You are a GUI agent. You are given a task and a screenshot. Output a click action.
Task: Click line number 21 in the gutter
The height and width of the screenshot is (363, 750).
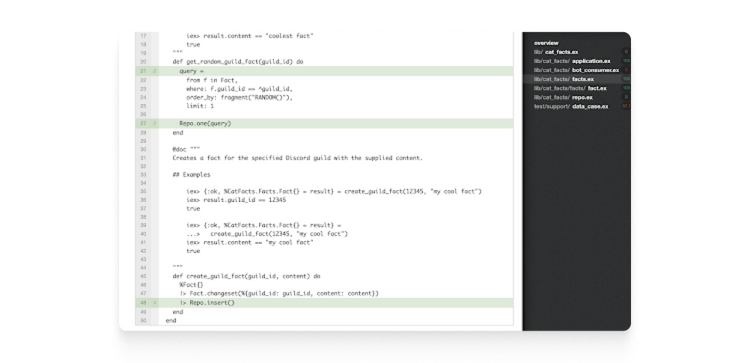click(x=143, y=71)
